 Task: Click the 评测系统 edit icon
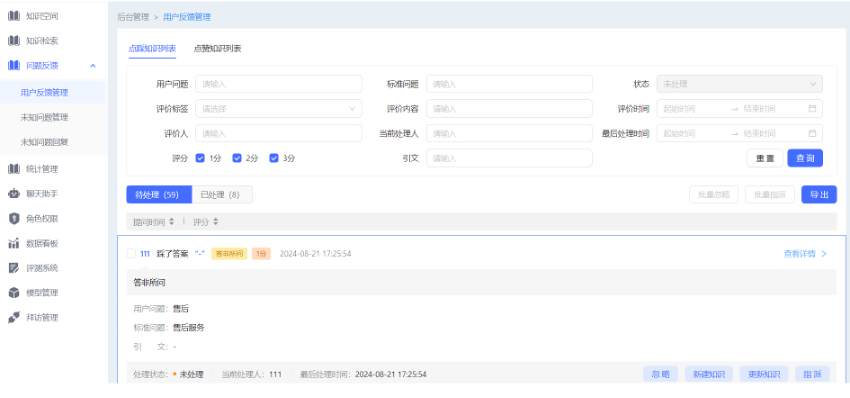coord(14,268)
